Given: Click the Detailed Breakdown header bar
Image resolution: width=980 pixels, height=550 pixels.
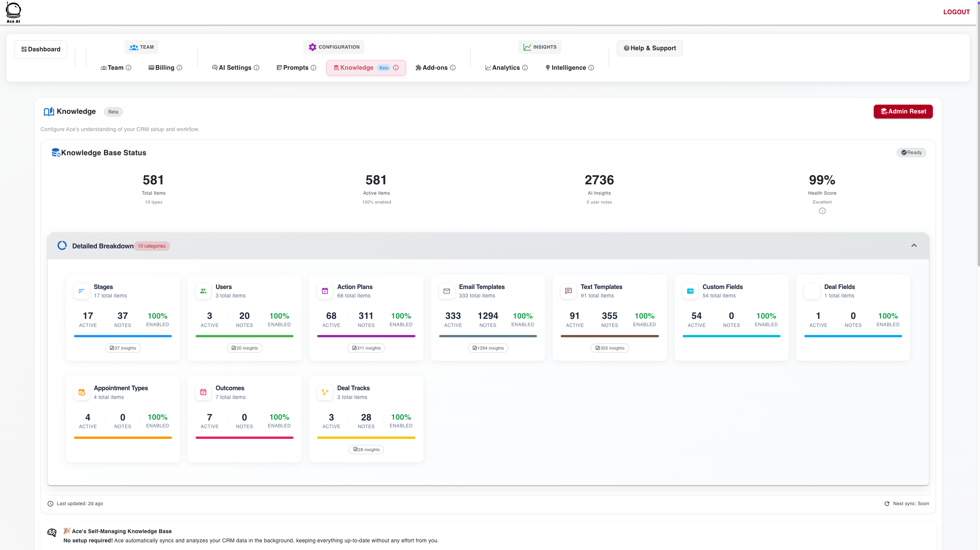Looking at the screenshot, I should [488, 246].
